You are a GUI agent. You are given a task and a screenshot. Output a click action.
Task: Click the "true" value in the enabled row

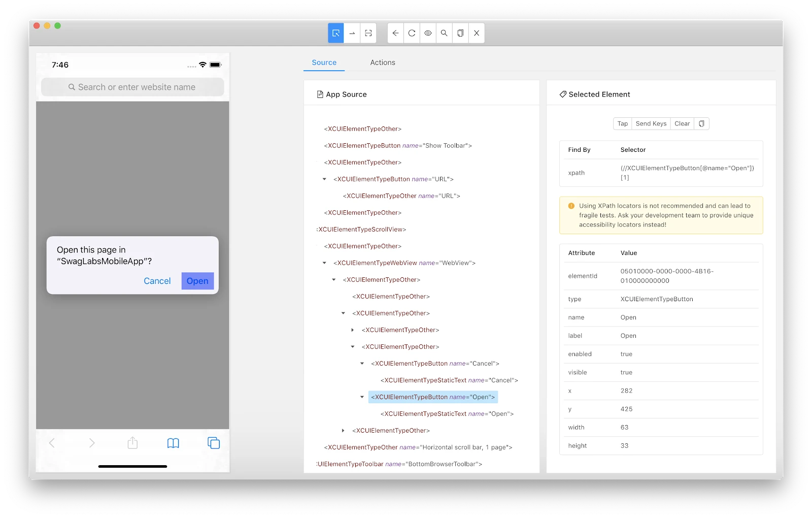tap(626, 354)
